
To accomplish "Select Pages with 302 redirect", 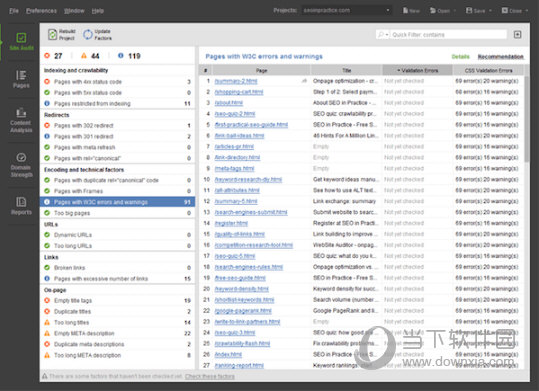I will pos(118,126).
